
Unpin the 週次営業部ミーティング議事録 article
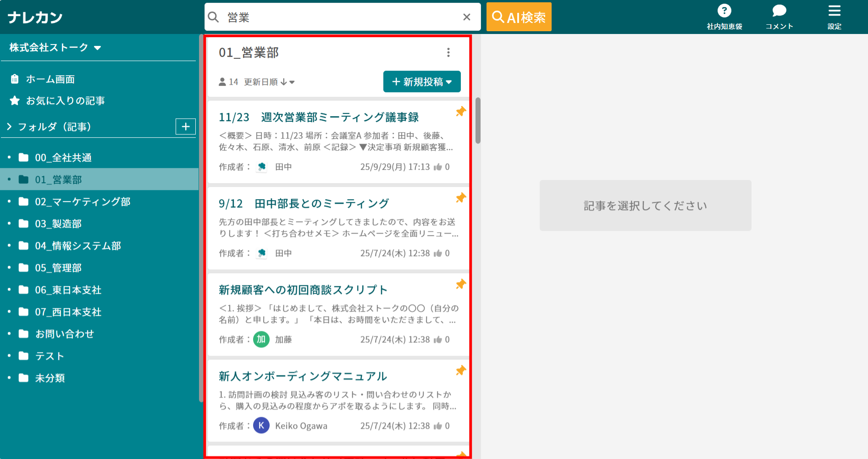click(461, 111)
